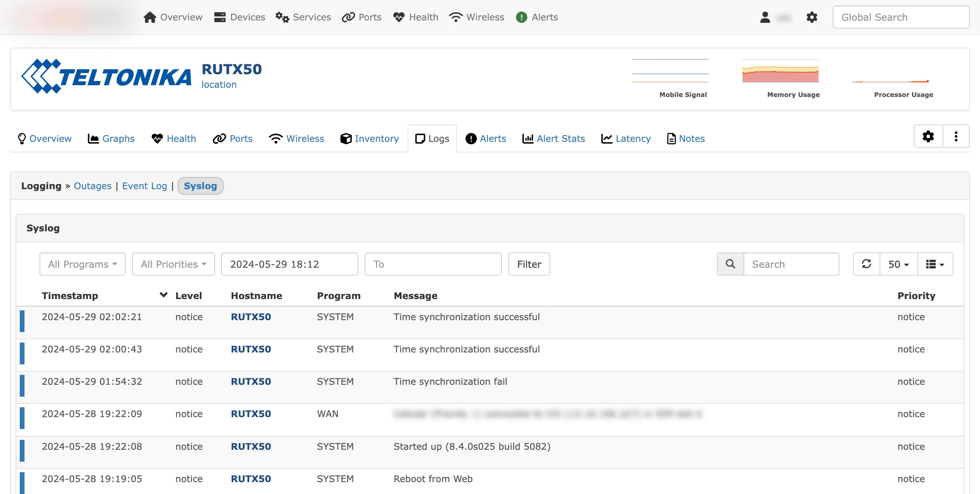
Task: Open the RUTX50 device title link
Action: [x=231, y=69]
